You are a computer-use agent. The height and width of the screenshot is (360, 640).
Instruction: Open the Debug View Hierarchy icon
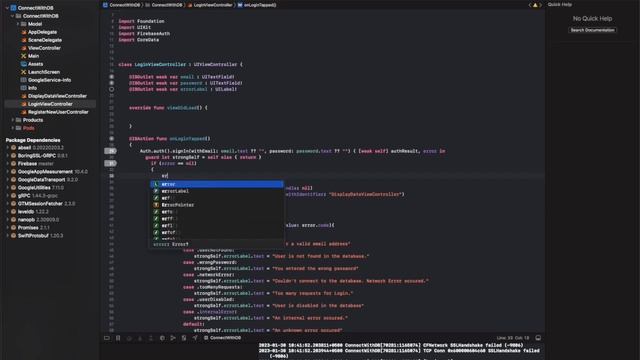coord(162,338)
